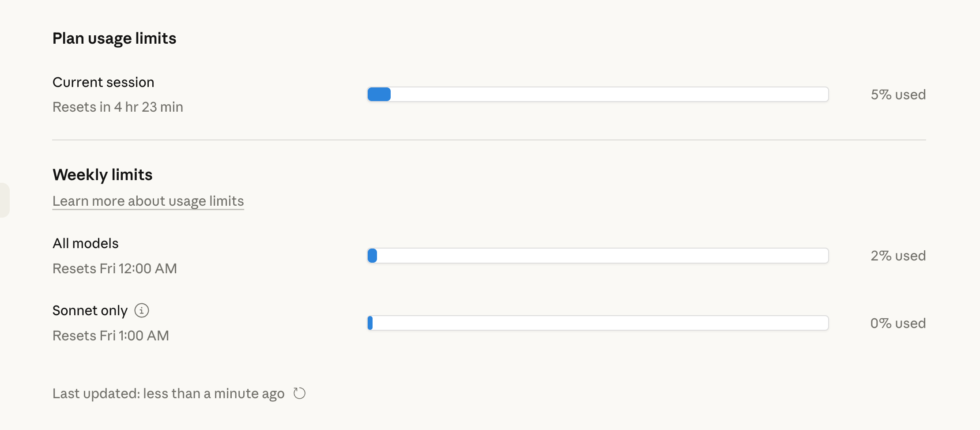Click the Resets in 4 hr 23 min text
Viewport: 980px width, 430px height.
click(117, 107)
